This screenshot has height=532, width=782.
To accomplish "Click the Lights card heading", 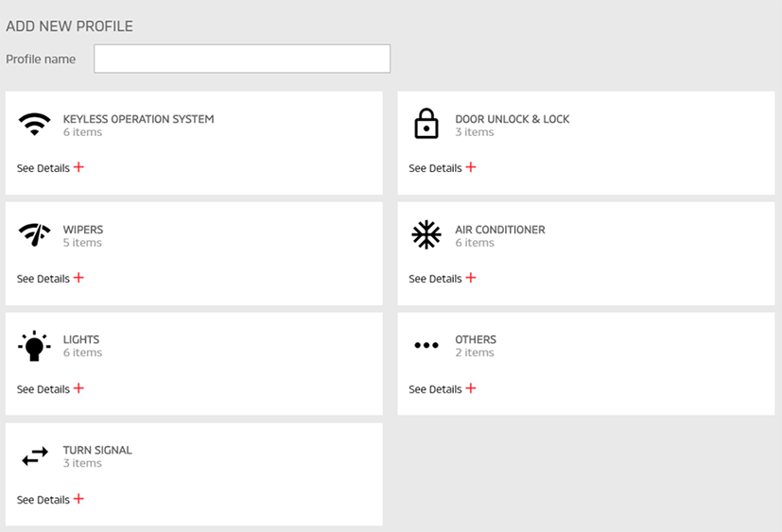I will 80,339.
